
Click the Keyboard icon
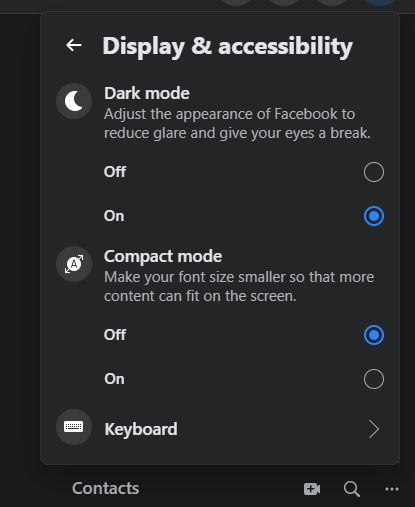pos(74,427)
